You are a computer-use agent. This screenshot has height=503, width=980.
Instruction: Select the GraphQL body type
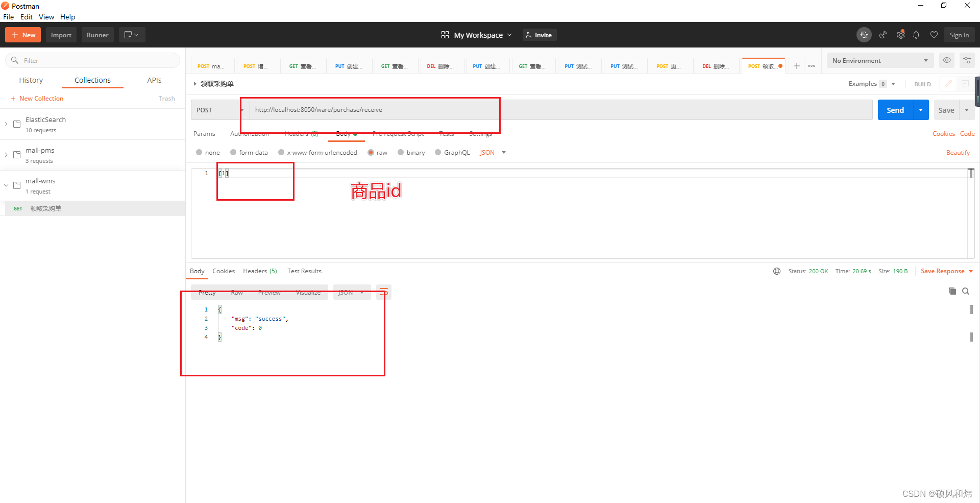click(x=438, y=152)
